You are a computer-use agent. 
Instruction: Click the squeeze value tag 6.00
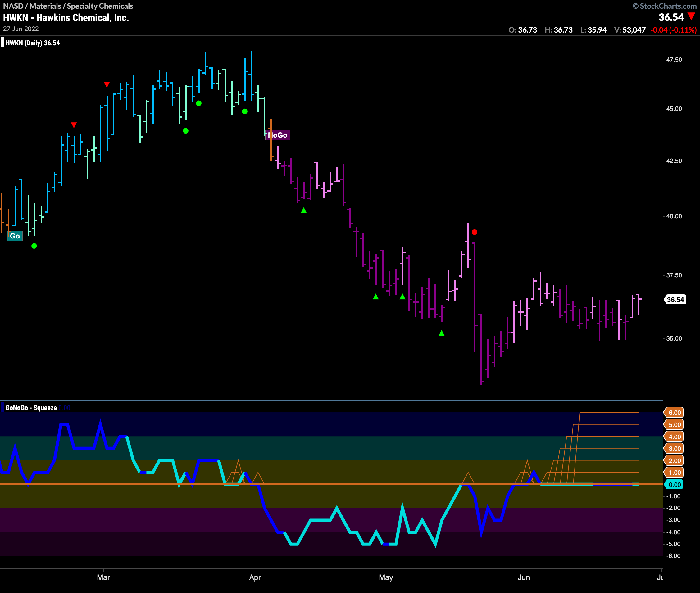pyautogui.click(x=674, y=413)
